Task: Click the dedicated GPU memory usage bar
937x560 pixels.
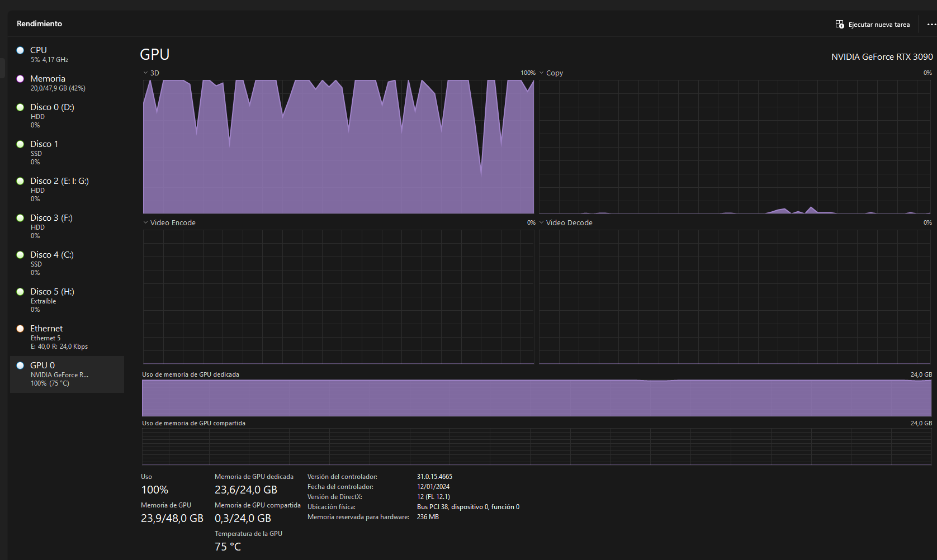Action: tap(536, 398)
